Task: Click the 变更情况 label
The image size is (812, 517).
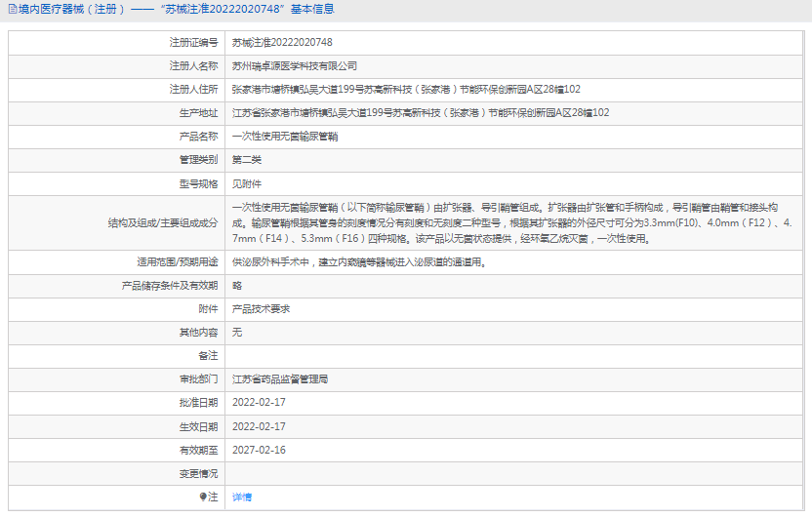Action: click(199, 473)
